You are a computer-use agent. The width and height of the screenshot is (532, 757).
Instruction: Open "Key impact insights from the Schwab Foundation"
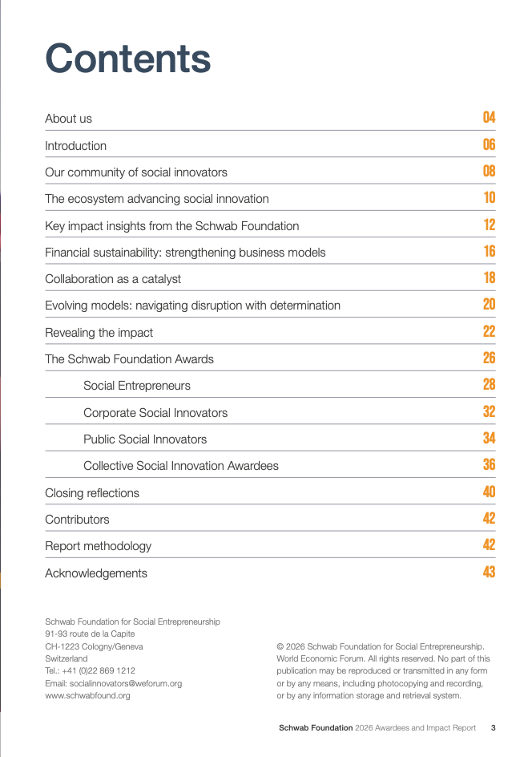(172, 226)
